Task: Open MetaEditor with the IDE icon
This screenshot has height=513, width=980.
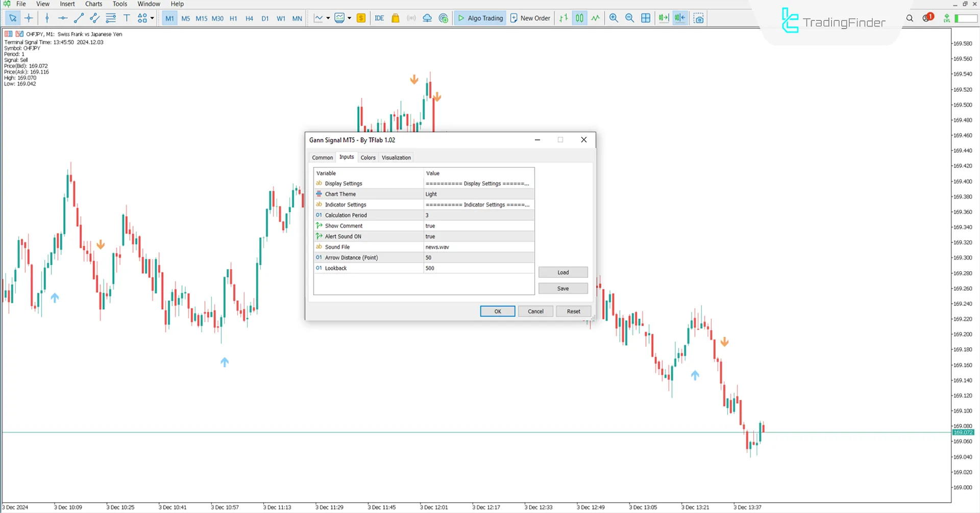Action: pyautogui.click(x=379, y=18)
